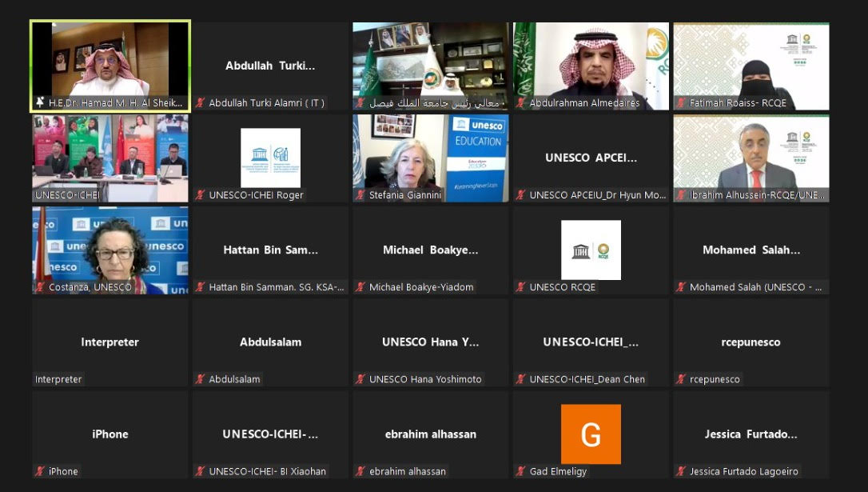Screen dimensions: 868x492
Task: Click muted microphone icon beside Abdullah Turki Alamri
Action: [x=201, y=102]
